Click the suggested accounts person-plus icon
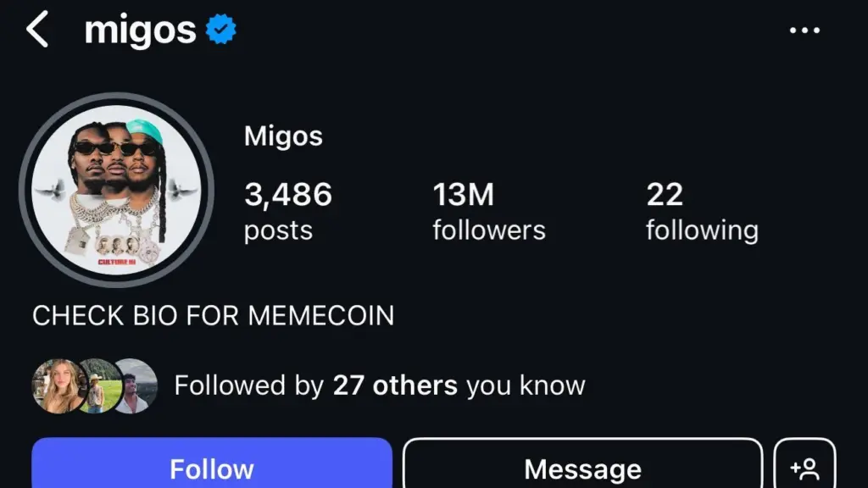Viewport: 868px width, 488px height. (806, 465)
